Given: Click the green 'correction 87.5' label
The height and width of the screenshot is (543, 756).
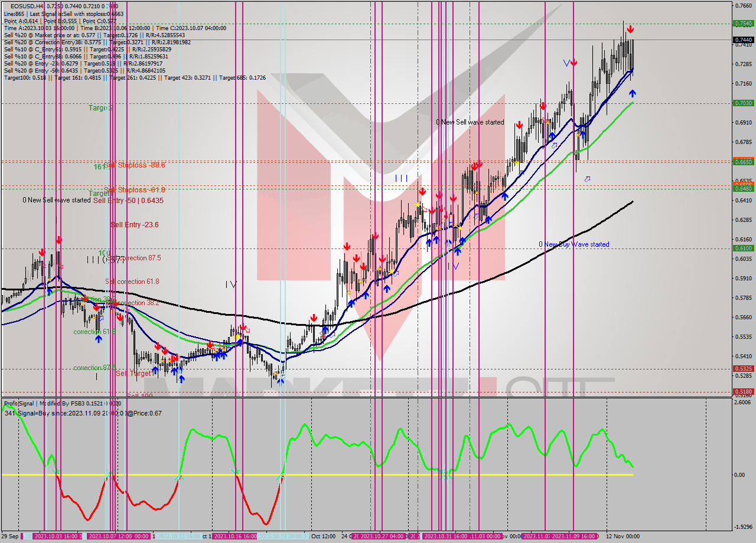Looking at the screenshot, I should click(94, 368).
